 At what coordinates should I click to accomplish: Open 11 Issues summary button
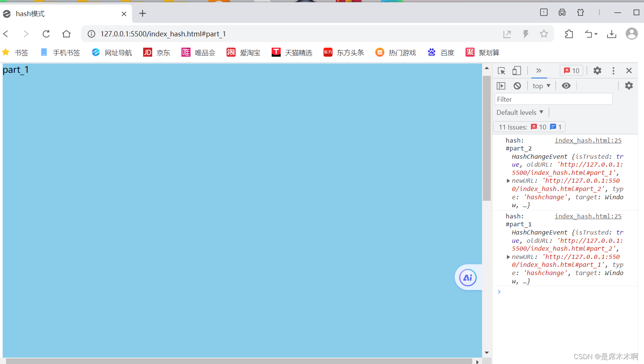coord(529,127)
